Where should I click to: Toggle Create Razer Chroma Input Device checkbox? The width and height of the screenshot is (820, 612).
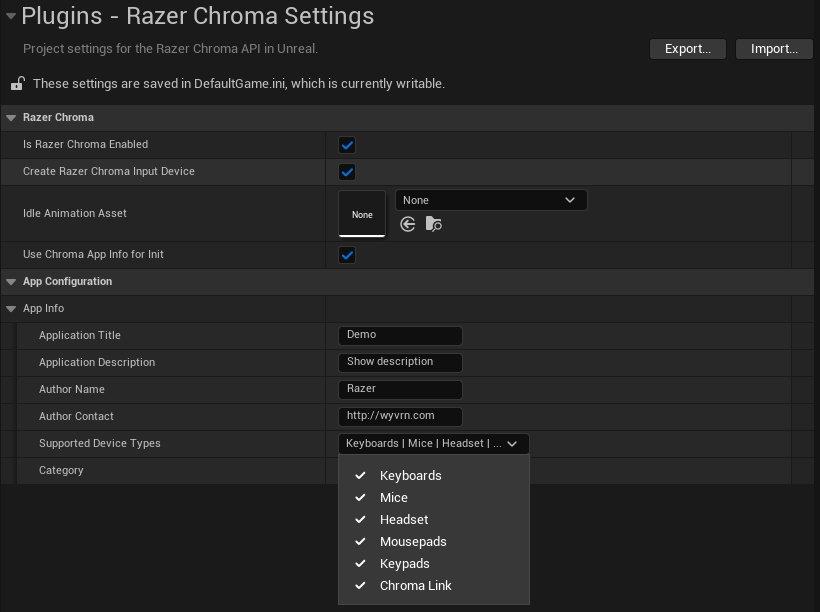click(347, 172)
